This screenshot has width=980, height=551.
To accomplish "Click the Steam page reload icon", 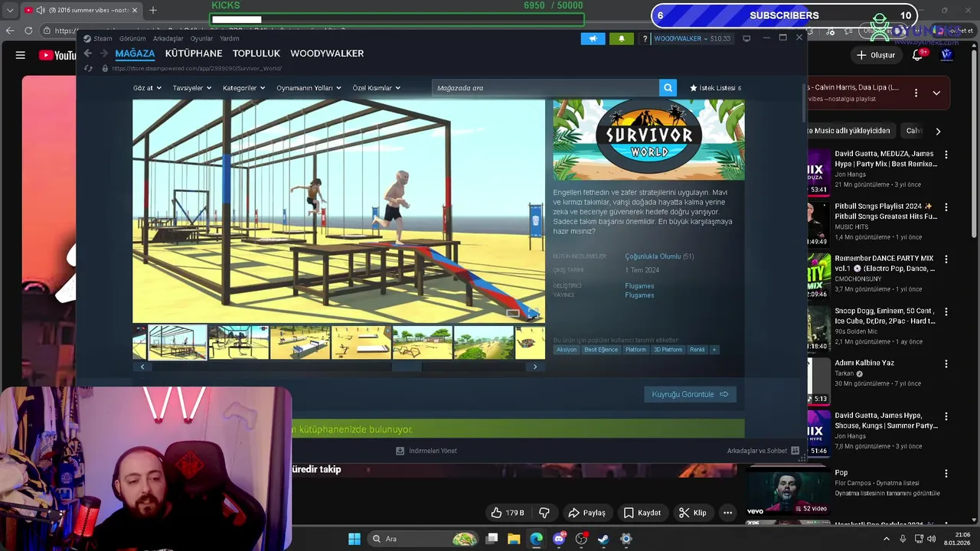I will [87, 69].
